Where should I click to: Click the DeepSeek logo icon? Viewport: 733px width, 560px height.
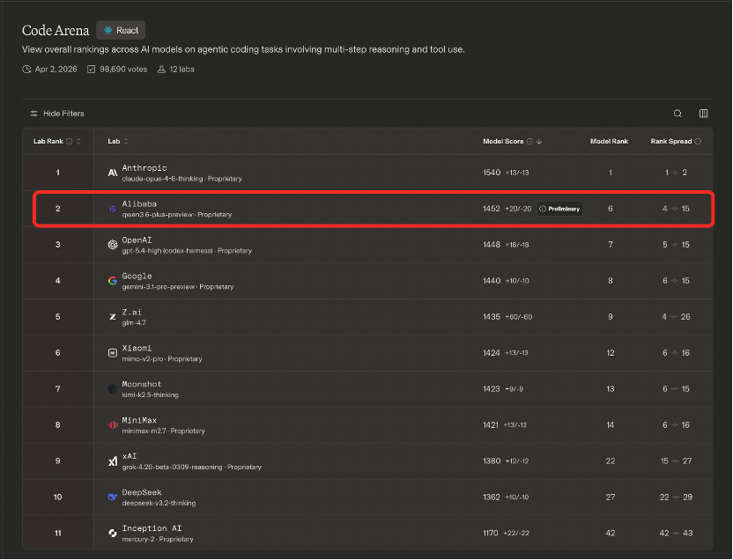[113, 497]
